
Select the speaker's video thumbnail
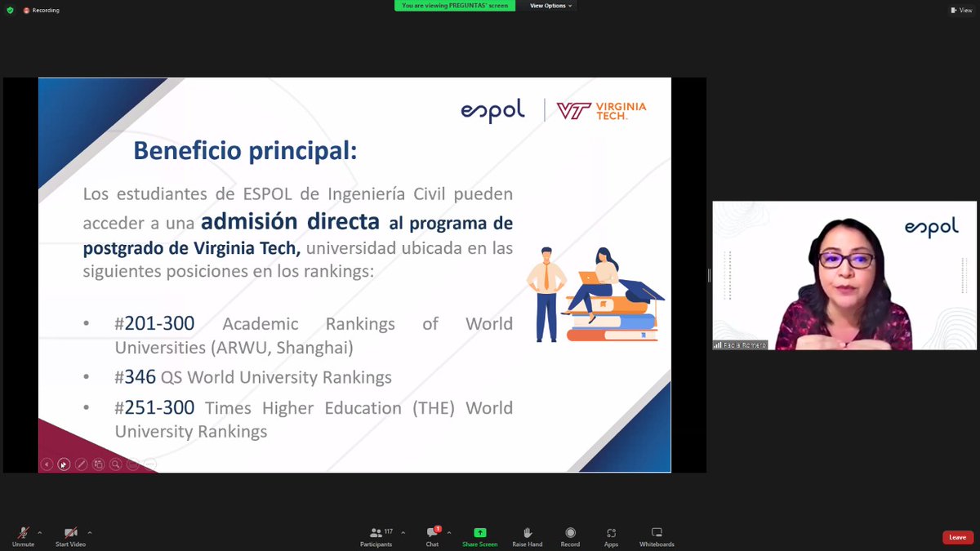pyautogui.click(x=844, y=276)
